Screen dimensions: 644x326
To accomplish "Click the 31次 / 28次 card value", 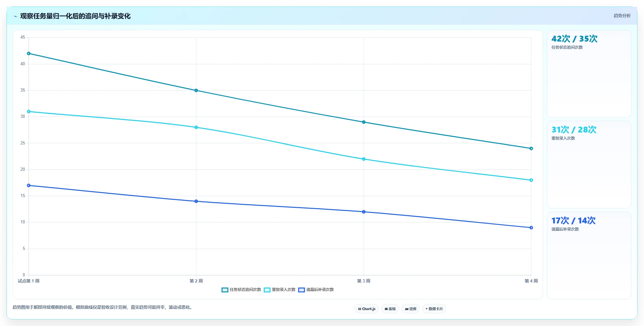I will tap(574, 130).
